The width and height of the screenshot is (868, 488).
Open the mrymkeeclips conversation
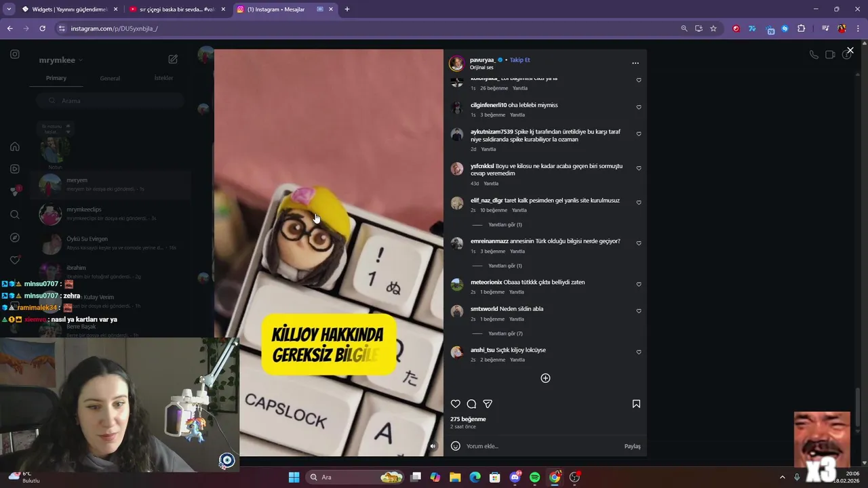click(x=110, y=213)
